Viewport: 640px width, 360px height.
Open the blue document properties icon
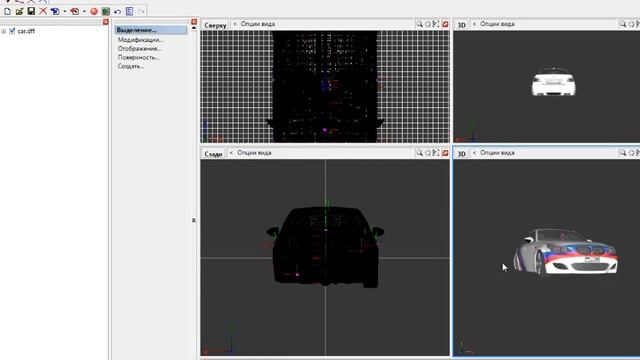[x=129, y=11]
